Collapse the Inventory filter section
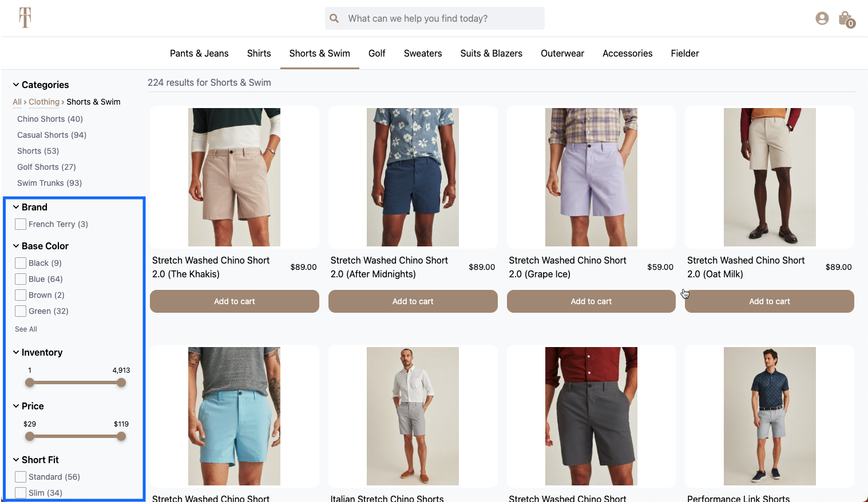Screen dimensions: 868x502 pyautogui.click(x=38, y=352)
